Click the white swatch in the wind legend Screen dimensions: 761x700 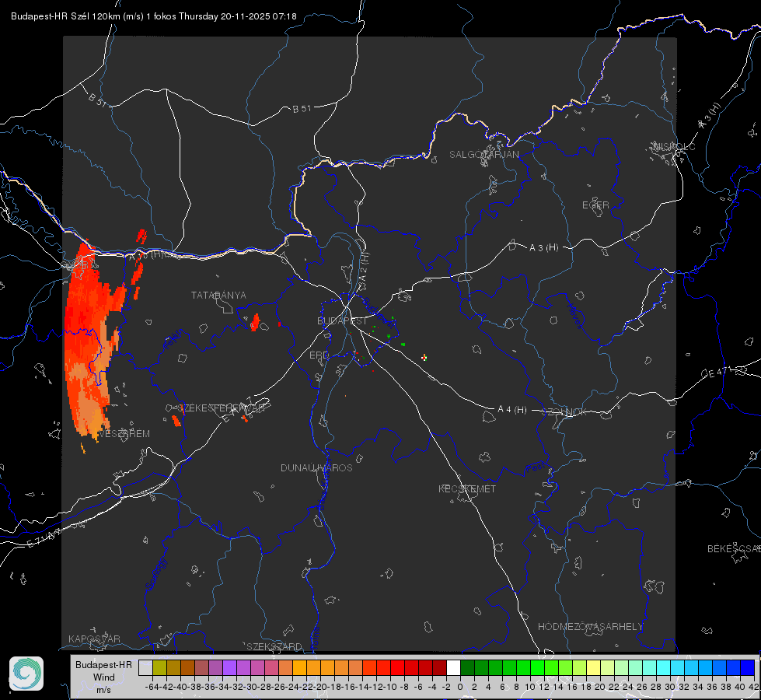point(453,667)
